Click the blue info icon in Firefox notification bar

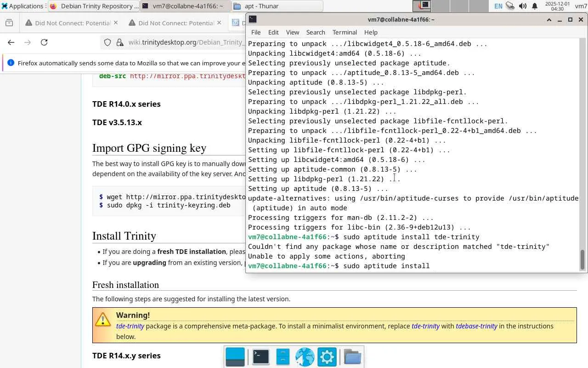click(11, 63)
